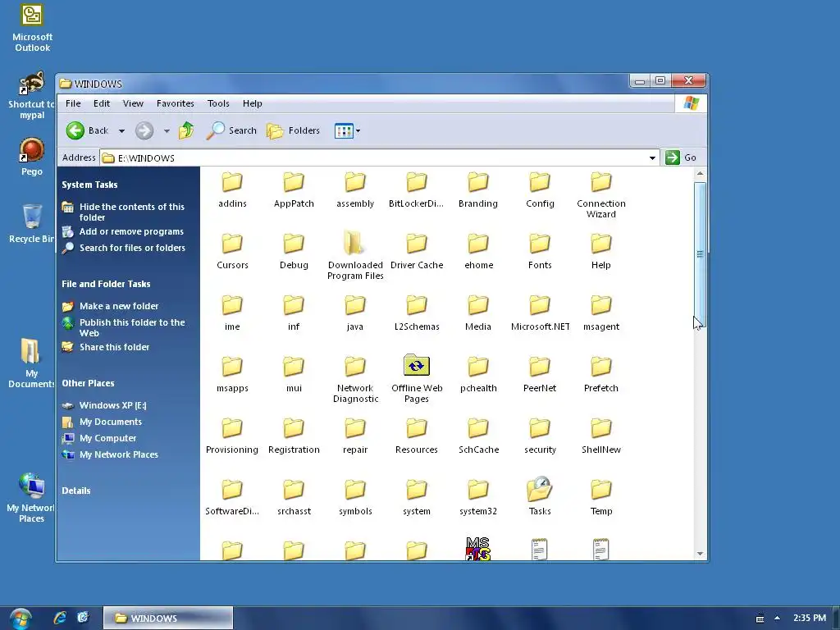
Task: Select the Connection Wizard folder
Action: tap(601, 195)
